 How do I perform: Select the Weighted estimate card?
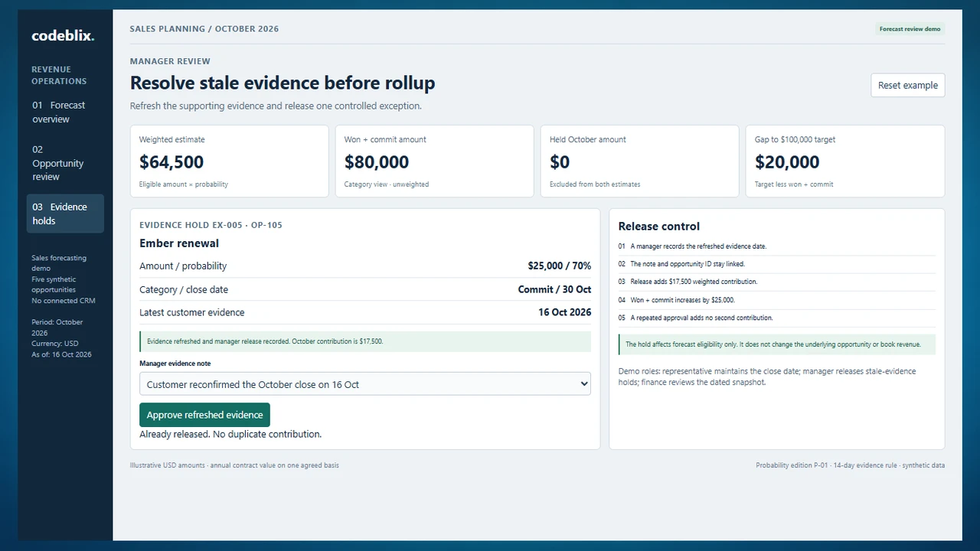point(229,161)
